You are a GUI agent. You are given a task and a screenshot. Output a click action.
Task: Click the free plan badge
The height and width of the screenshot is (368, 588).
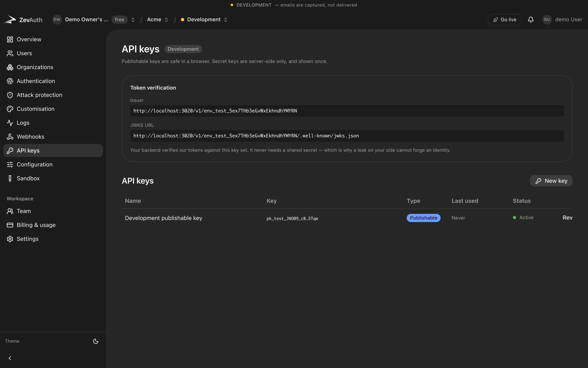[119, 20]
